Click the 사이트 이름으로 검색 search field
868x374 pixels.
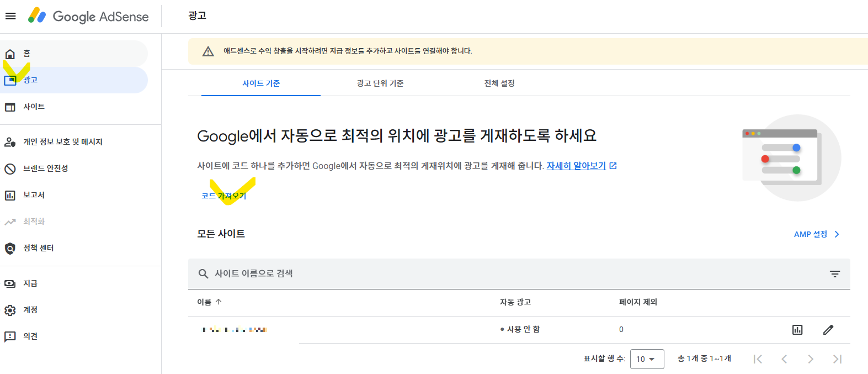pyautogui.click(x=519, y=273)
